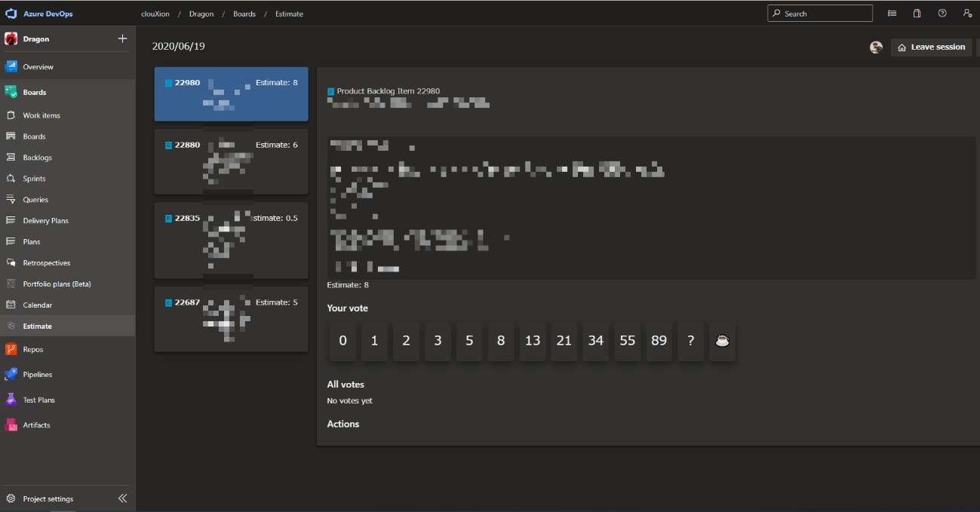Open the Test Plans hub icon

(11, 400)
